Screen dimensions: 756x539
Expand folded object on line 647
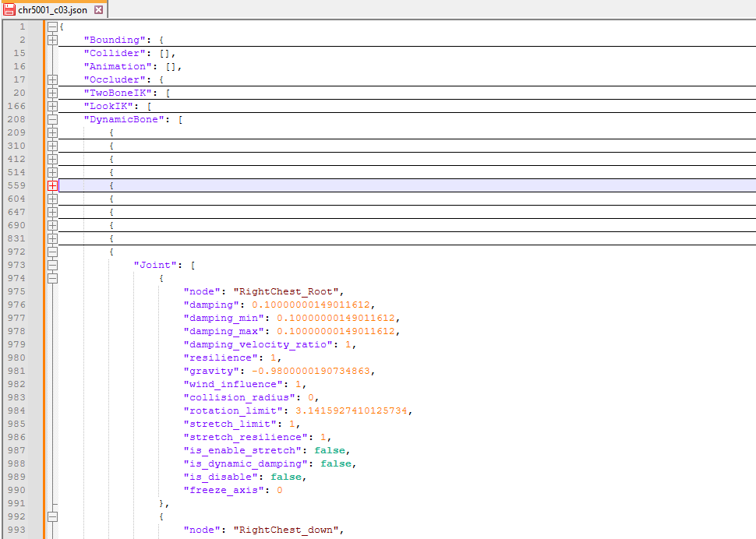(x=52, y=213)
